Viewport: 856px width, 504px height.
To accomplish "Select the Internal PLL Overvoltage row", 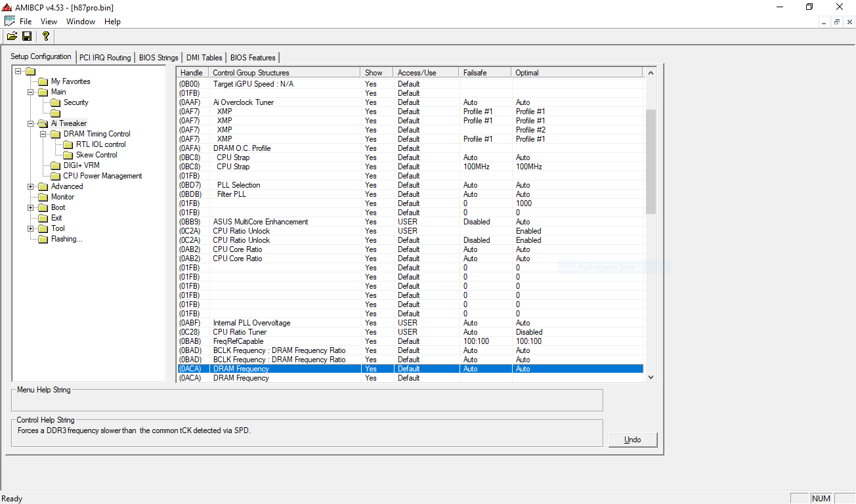I will (410, 323).
